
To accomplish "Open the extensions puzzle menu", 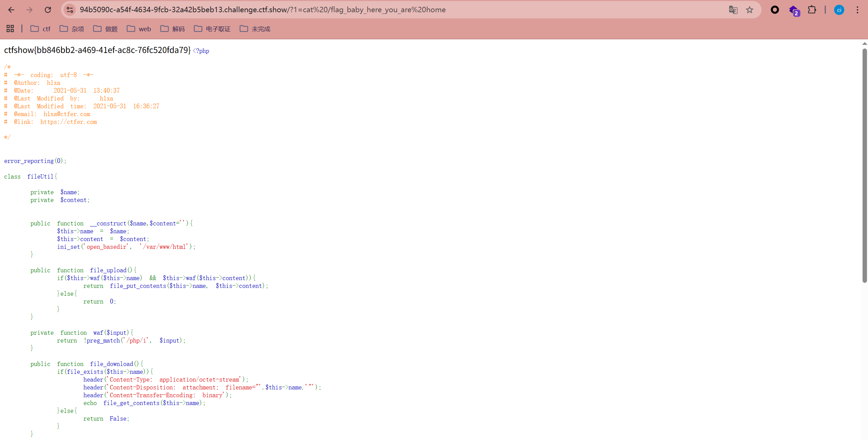I will coord(812,10).
